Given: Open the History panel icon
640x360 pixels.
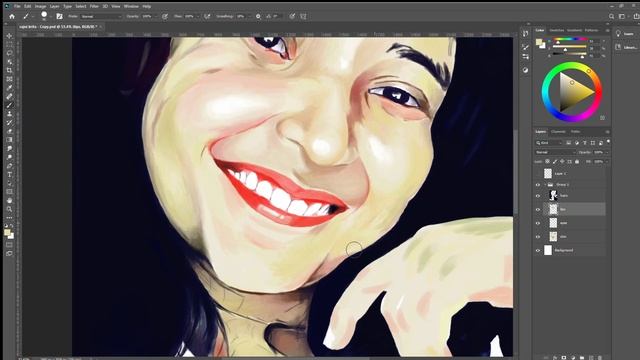Looking at the screenshot, I should [x=525, y=33].
